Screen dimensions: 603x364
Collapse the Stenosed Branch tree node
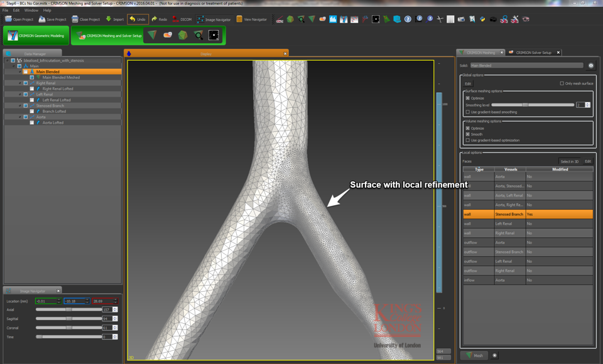coord(20,105)
